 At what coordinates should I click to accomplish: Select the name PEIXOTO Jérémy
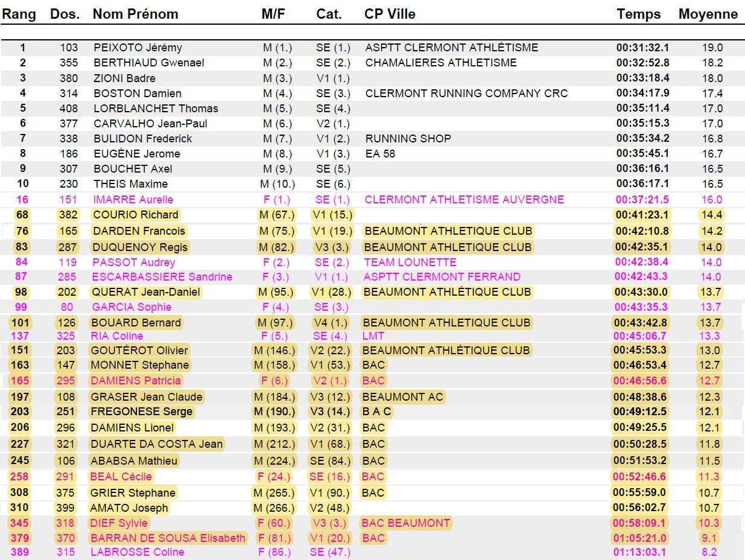click(138, 48)
